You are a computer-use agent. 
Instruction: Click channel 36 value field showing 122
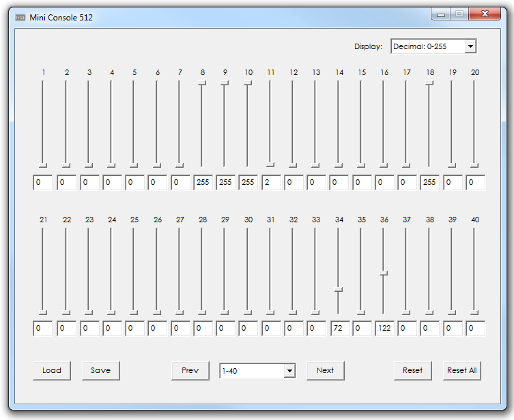(x=385, y=329)
